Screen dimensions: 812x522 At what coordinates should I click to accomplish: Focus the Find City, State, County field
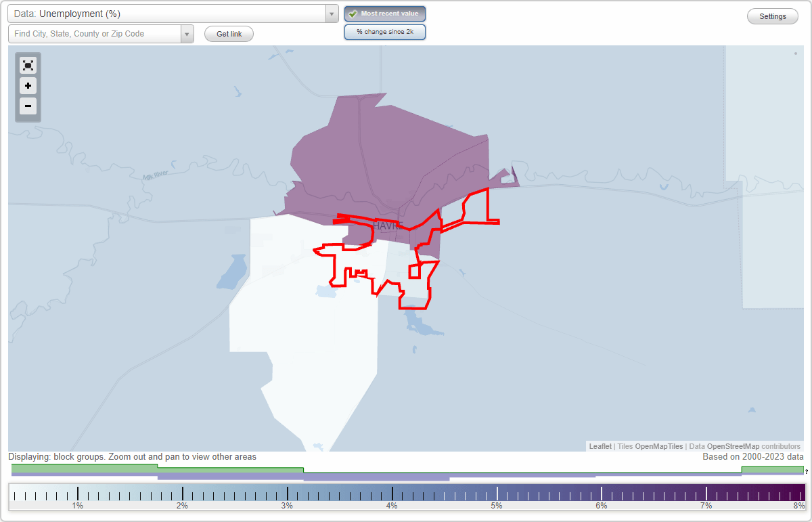point(95,34)
